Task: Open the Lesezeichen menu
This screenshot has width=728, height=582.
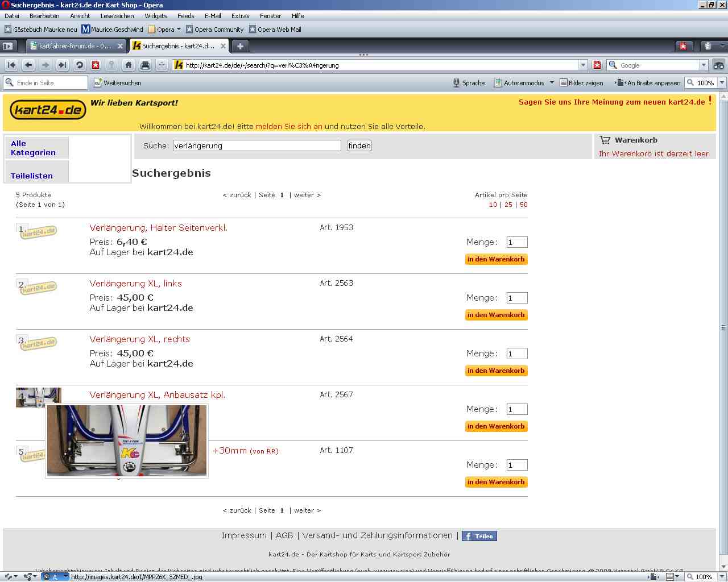Action: (117, 16)
